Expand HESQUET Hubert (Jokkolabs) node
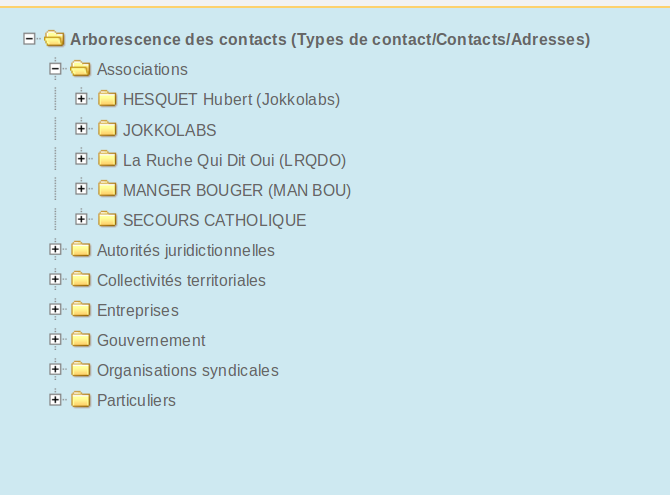Screen dimensions: 670x495 [81, 99]
